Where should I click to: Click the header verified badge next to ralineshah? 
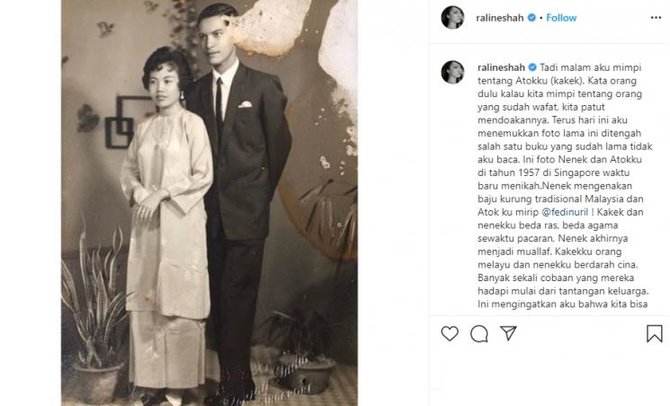[x=532, y=18]
